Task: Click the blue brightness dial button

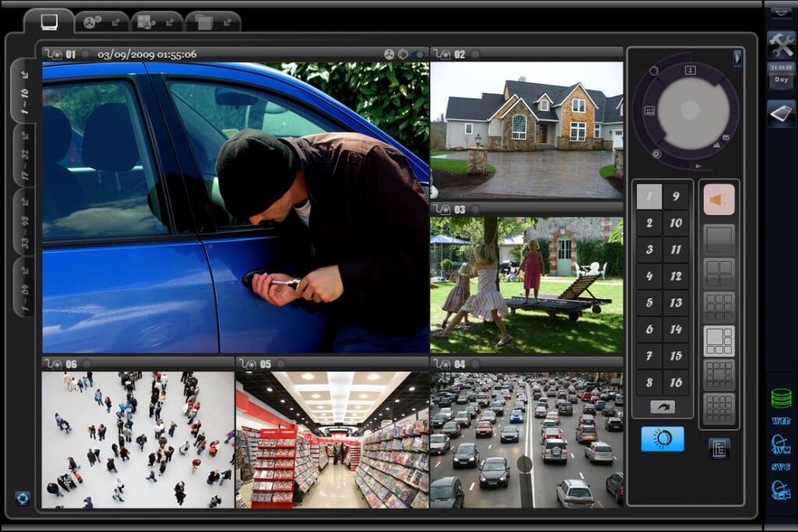Action: tap(662, 439)
